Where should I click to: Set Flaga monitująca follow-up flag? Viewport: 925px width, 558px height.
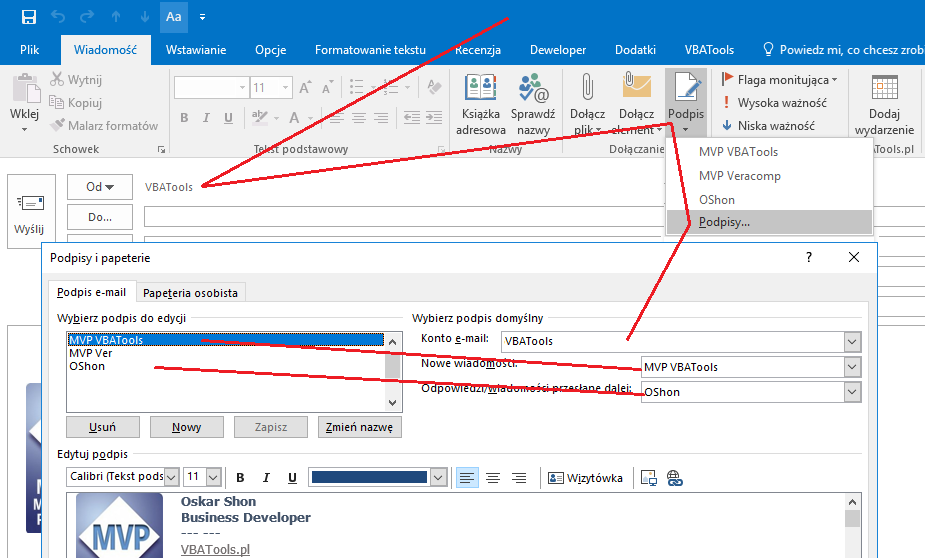tap(780, 80)
